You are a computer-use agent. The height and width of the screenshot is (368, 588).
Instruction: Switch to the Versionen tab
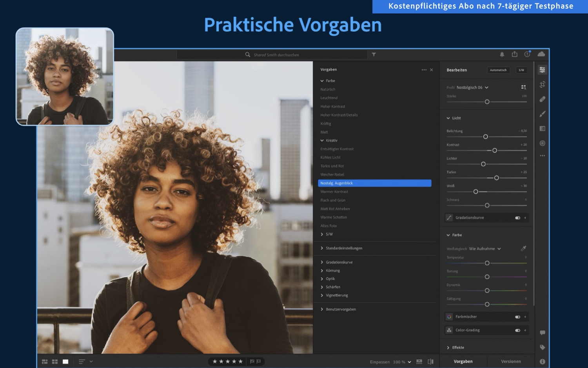(511, 361)
